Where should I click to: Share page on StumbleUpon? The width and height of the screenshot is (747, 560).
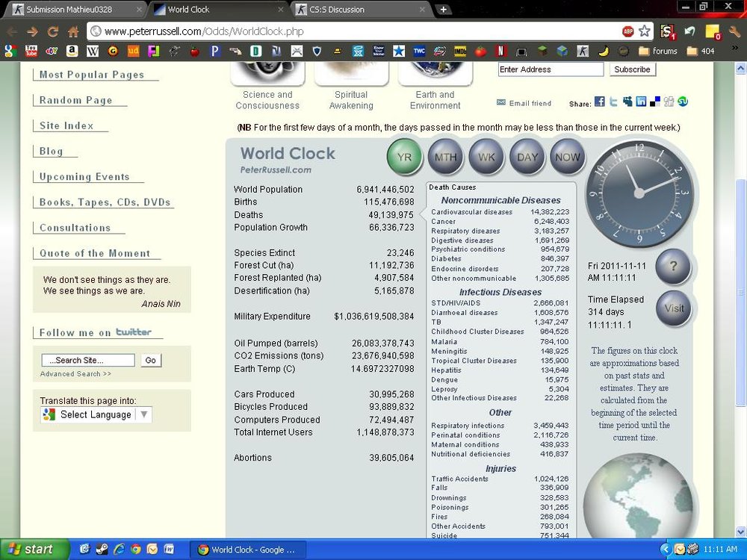pyautogui.click(x=683, y=102)
